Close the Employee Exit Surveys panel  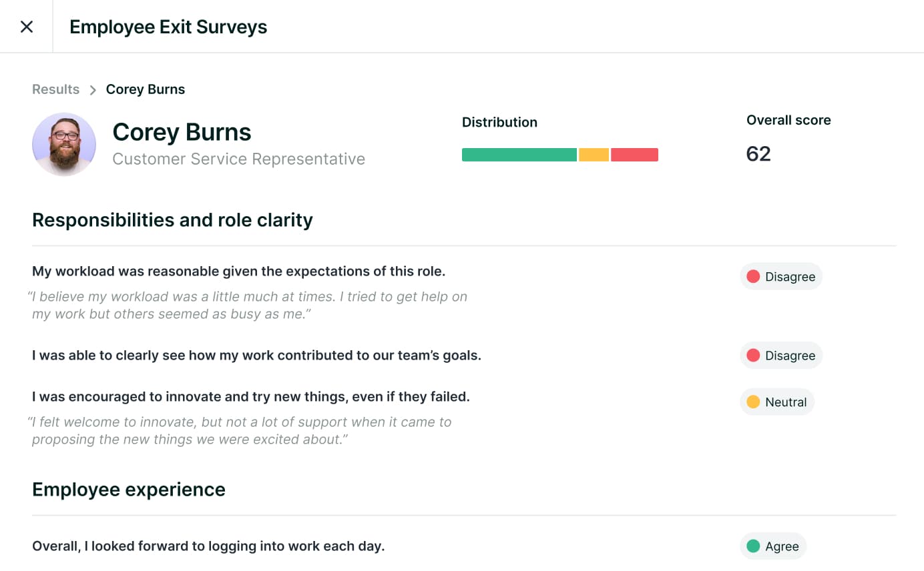point(27,27)
